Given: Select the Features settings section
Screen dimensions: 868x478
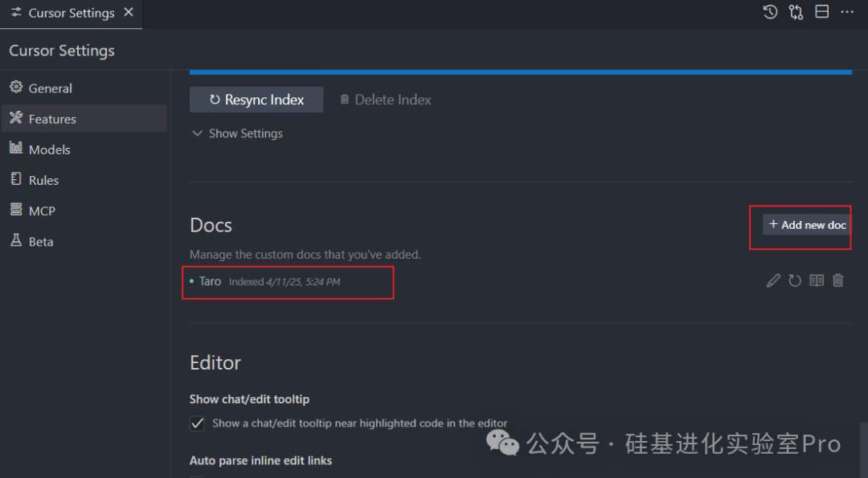Looking at the screenshot, I should (x=84, y=118).
